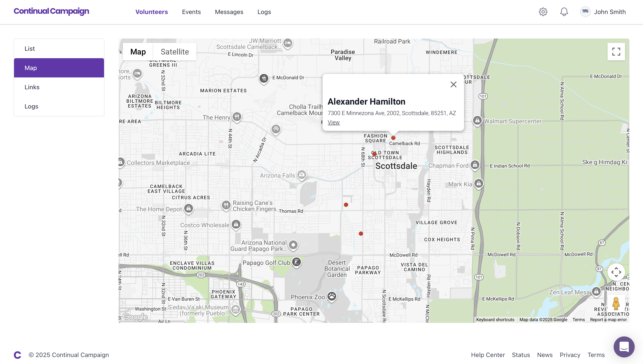The height and width of the screenshot is (364, 643).
Task: Switch to Satellite view
Action: [175, 52]
